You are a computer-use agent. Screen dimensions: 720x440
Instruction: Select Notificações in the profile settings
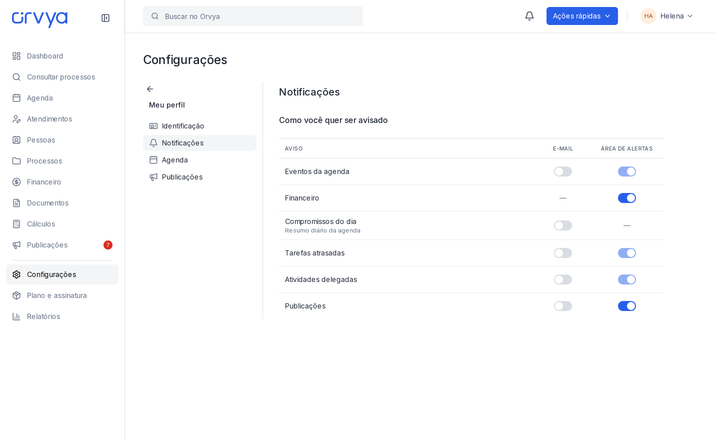[x=200, y=143]
